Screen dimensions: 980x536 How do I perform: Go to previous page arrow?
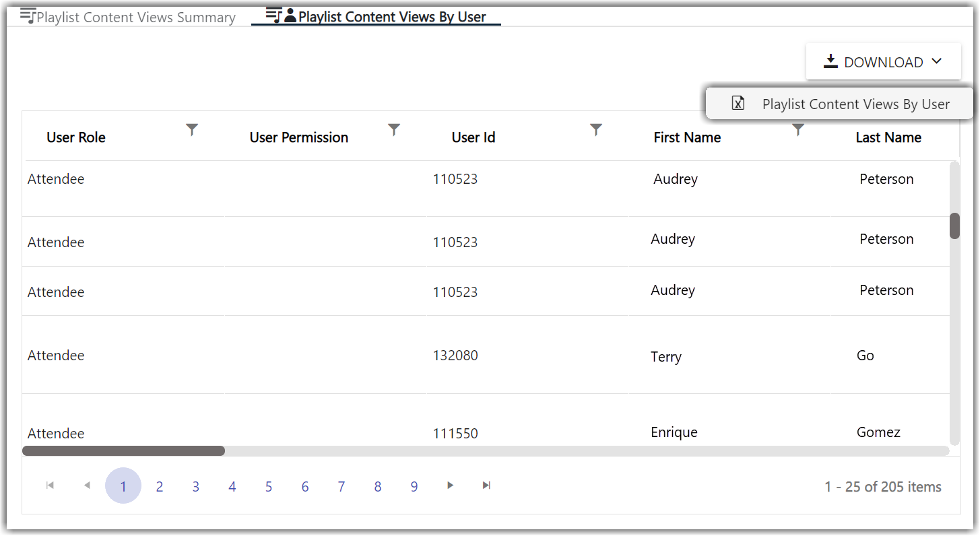coord(86,485)
